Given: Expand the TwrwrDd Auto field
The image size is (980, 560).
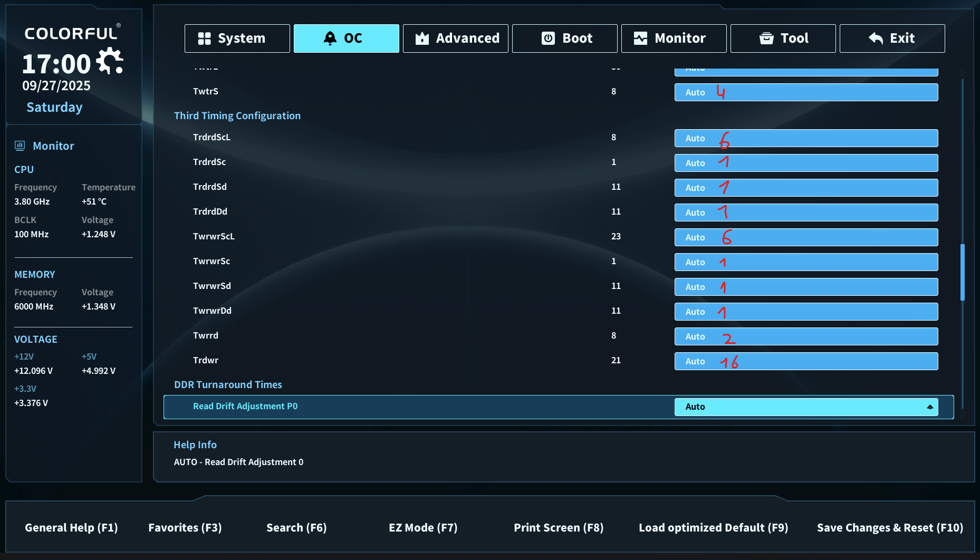Looking at the screenshot, I should click(806, 312).
